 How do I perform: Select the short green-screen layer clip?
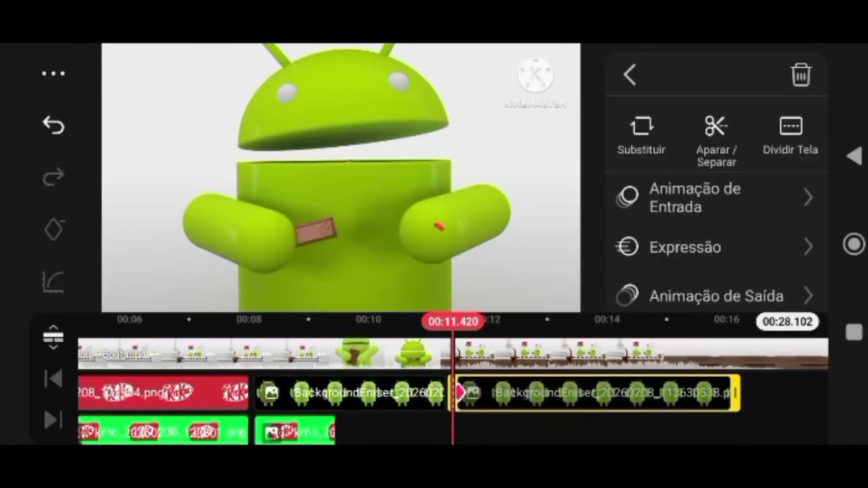coord(295,431)
